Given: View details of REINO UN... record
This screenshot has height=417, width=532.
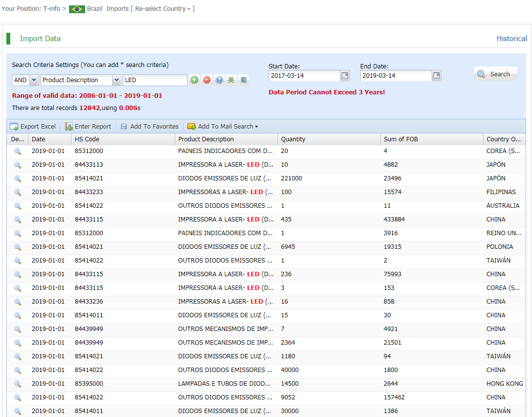Looking at the screenshot, I should (18, 233).
